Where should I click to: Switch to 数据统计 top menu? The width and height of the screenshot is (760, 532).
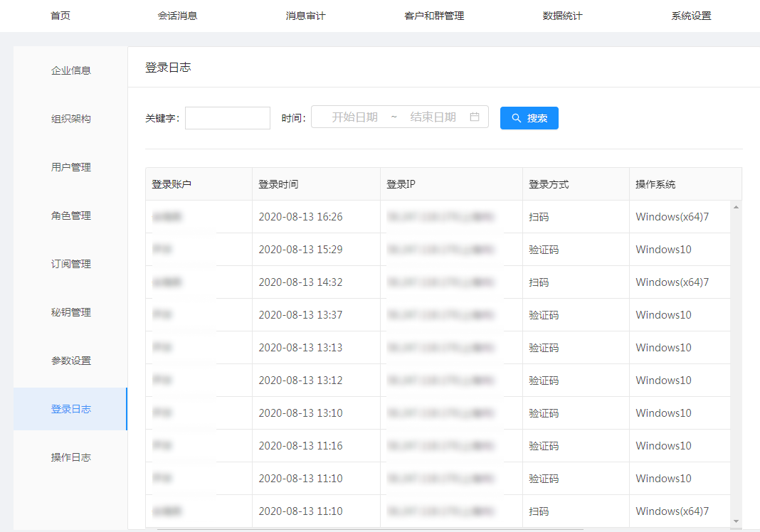tap(562, 16)
